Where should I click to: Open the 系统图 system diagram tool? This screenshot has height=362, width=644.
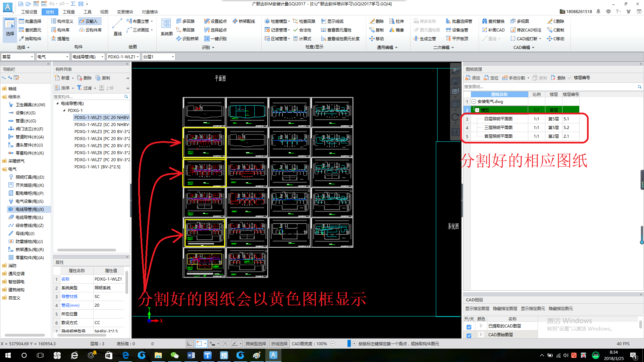click(x=166, y=27)
